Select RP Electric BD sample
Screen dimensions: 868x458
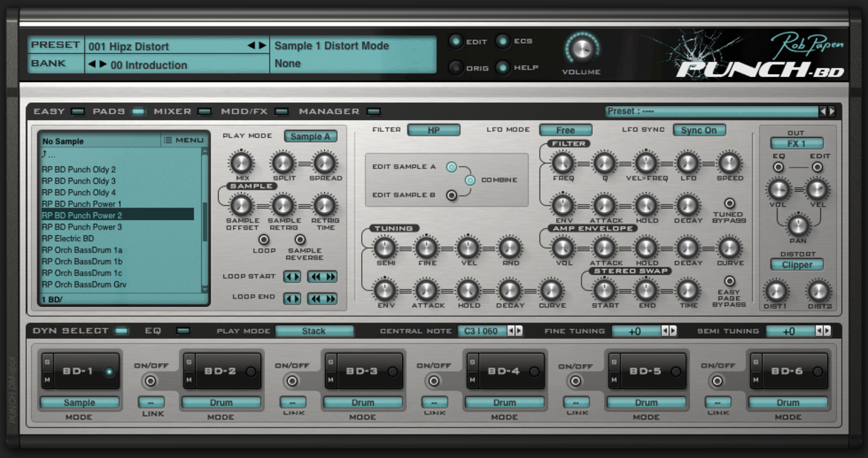(117, 239)
